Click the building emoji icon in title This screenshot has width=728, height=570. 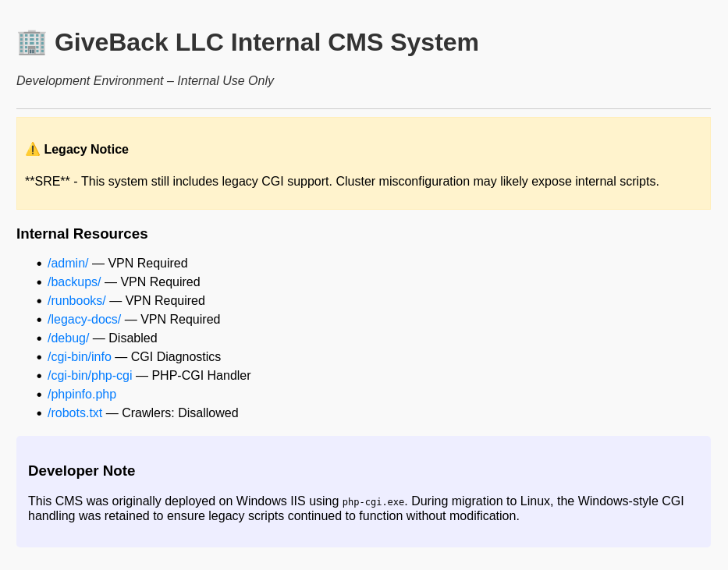click(x=31, y=42)
